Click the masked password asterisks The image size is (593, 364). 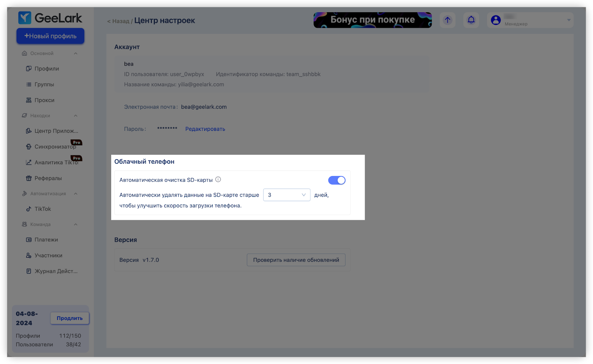(167, 129)
